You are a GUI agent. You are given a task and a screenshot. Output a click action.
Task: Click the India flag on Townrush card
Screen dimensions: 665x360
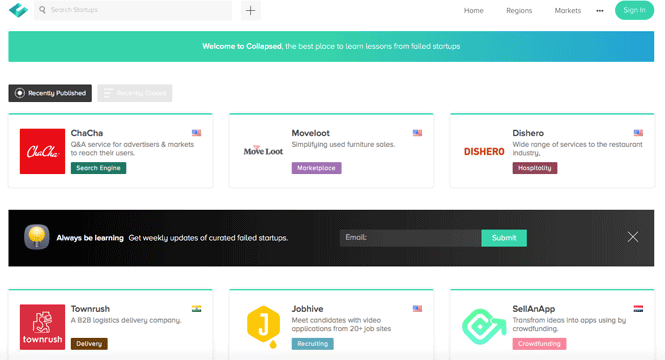196,309
